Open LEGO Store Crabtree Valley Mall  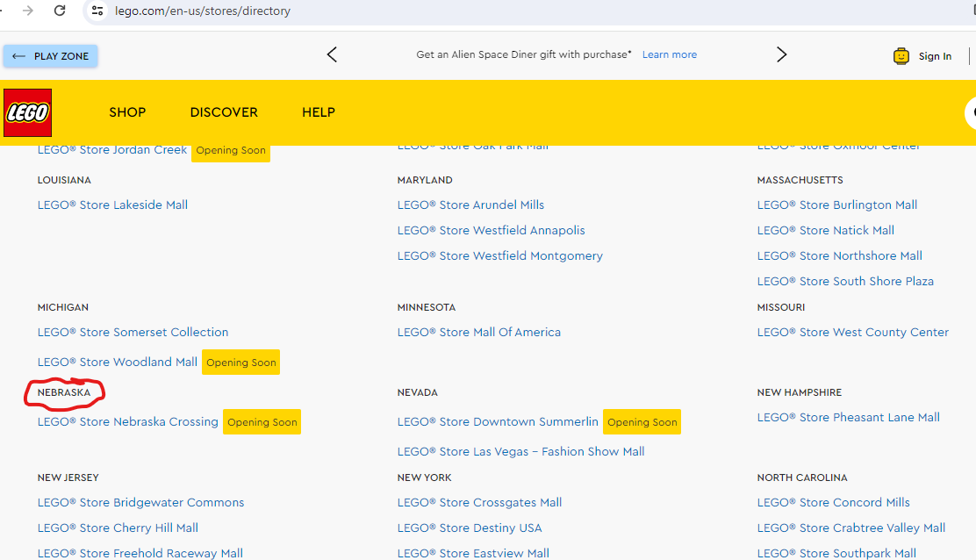tap(850, 528)
